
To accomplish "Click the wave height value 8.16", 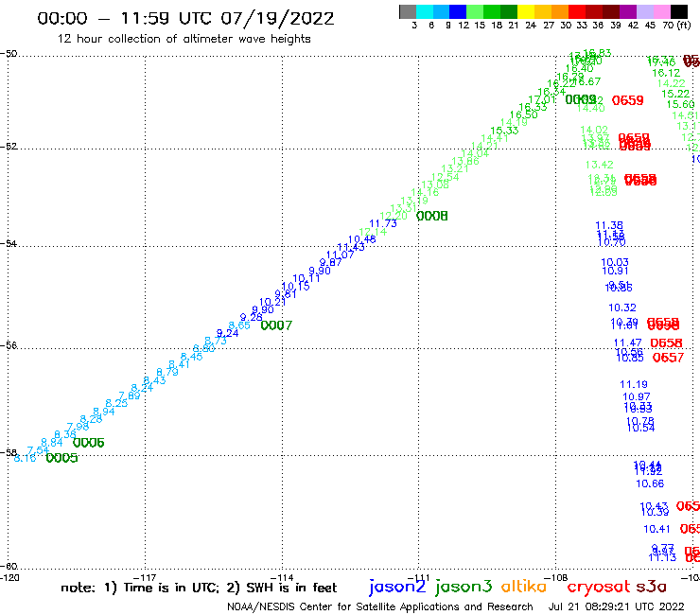I will point(25,458).
